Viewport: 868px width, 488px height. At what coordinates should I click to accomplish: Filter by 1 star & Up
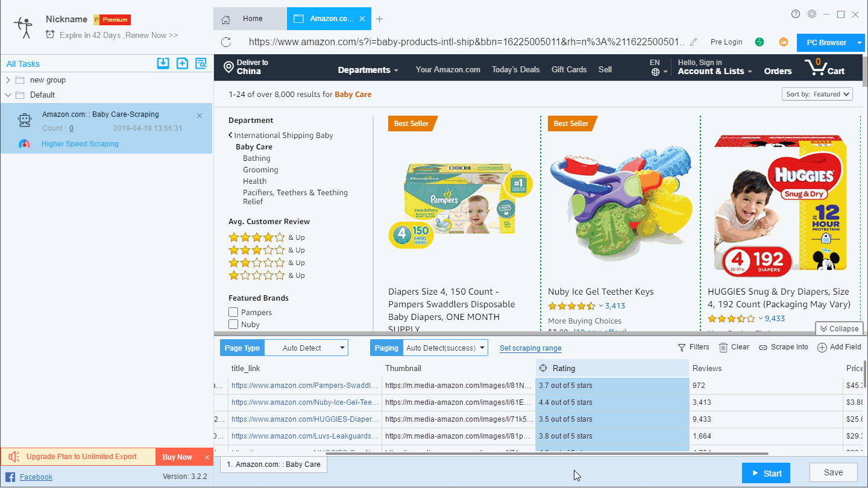[x=266, y=275]
